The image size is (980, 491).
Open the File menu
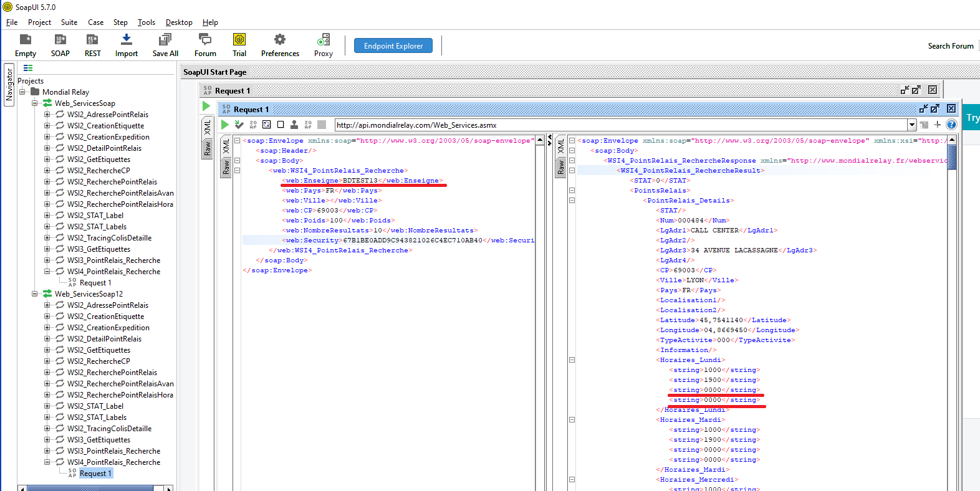tap(12, 22)
